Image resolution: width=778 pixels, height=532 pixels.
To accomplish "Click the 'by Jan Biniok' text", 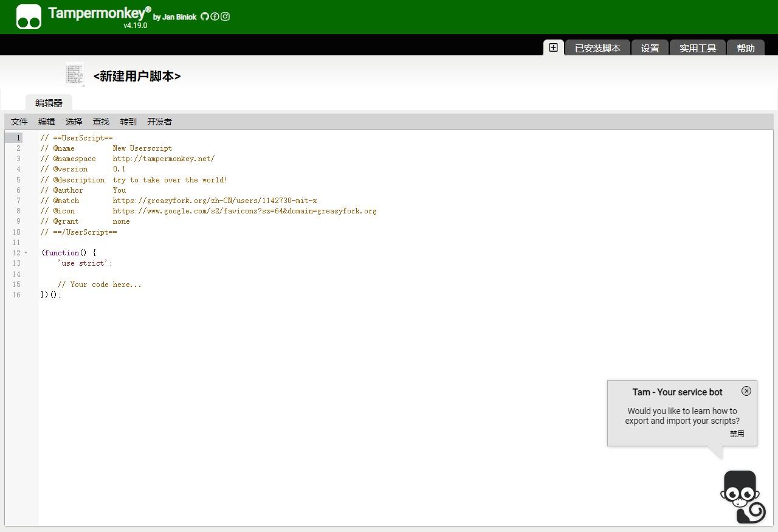I will [174, 17].
